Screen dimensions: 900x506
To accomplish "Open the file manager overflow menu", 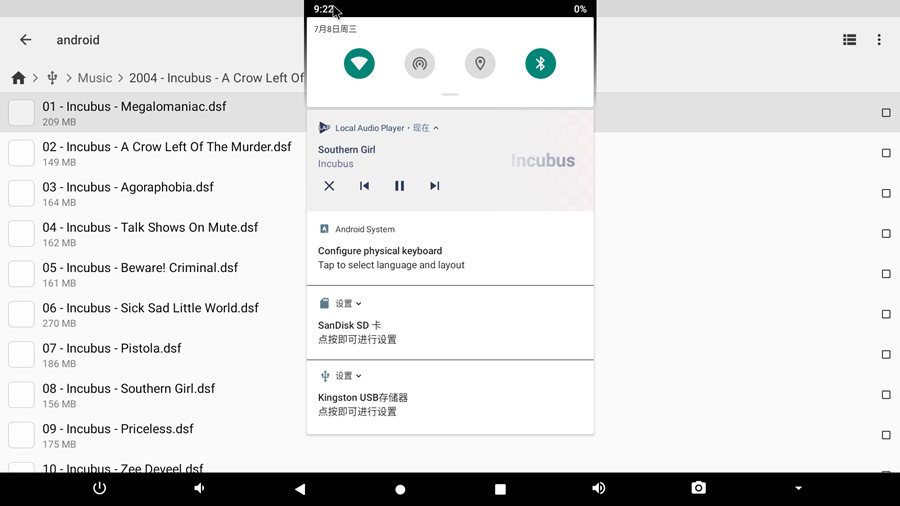I will click(879, 40).
